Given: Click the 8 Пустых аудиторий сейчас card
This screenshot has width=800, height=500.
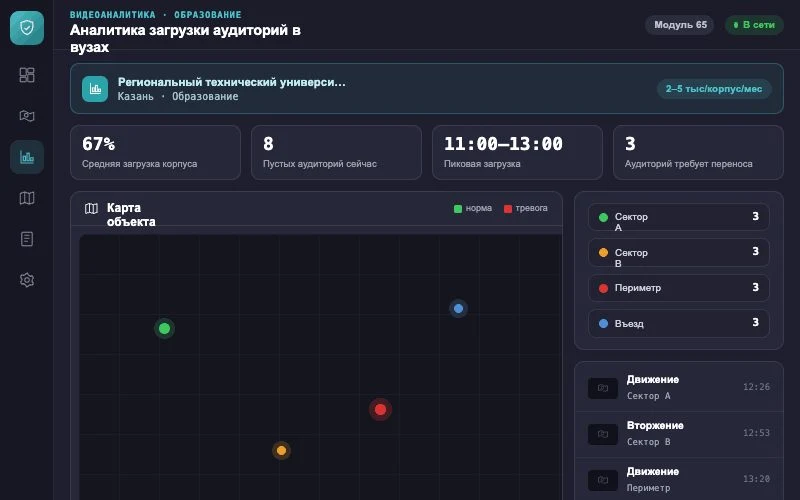Looking at the screenshot, I should [x=336, y=153].
